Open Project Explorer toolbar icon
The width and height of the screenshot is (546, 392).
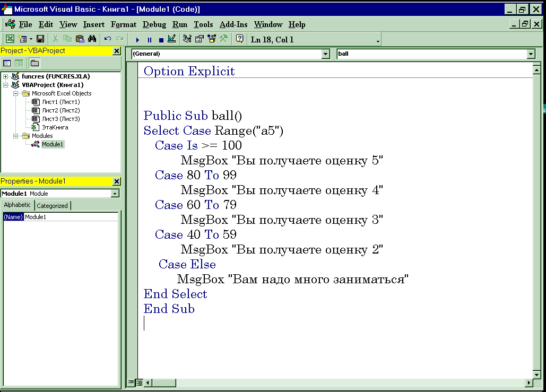pos(187,39)
